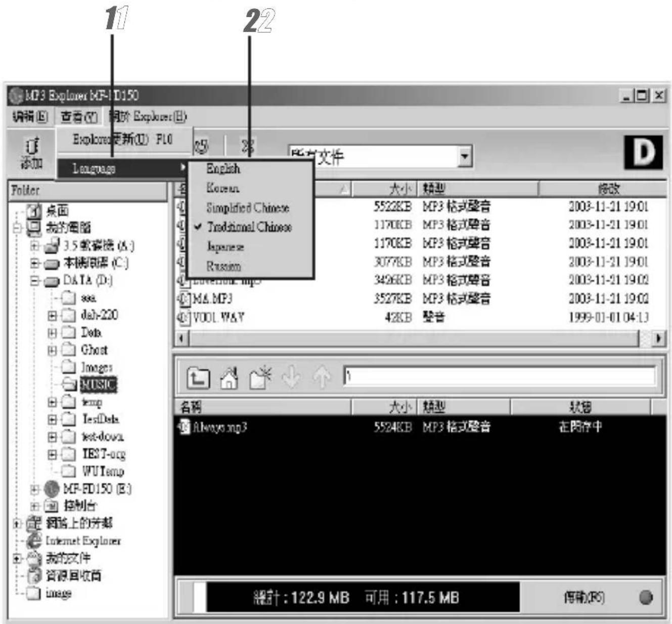Select the WUTemp folder

(103, 472)
